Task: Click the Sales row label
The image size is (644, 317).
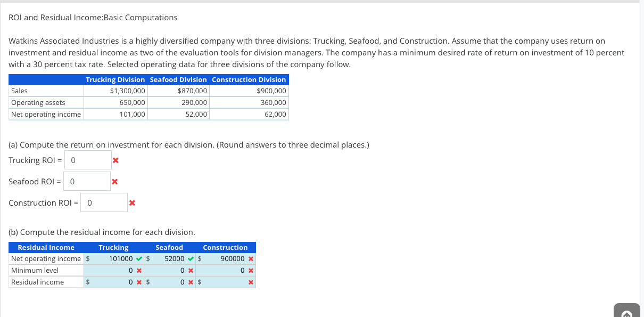Action: (x=20, y=91)
